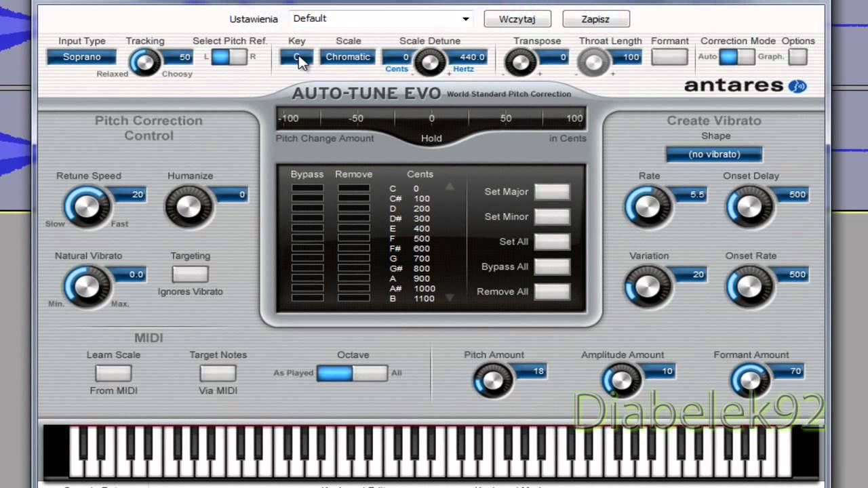The height and width of the screenshot is (488, 868).
Task: Toggle Targeting Ignores Vibrato button
Action: [190, 274]
